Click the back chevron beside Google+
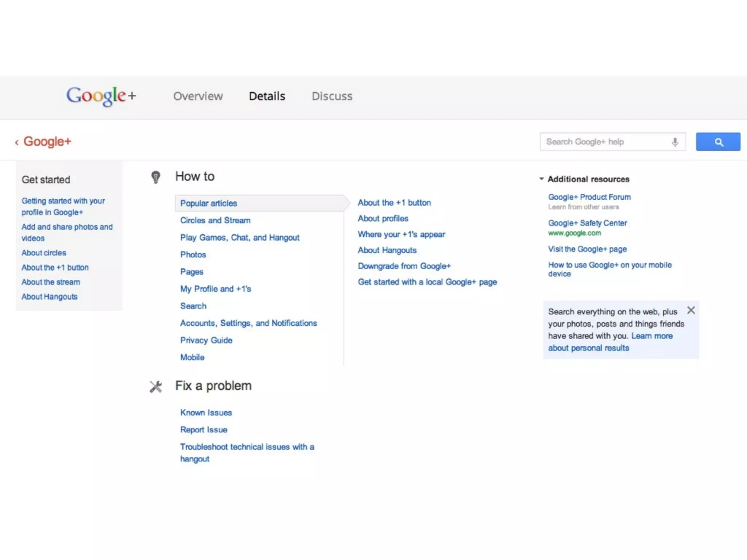 tap(17, 143)
